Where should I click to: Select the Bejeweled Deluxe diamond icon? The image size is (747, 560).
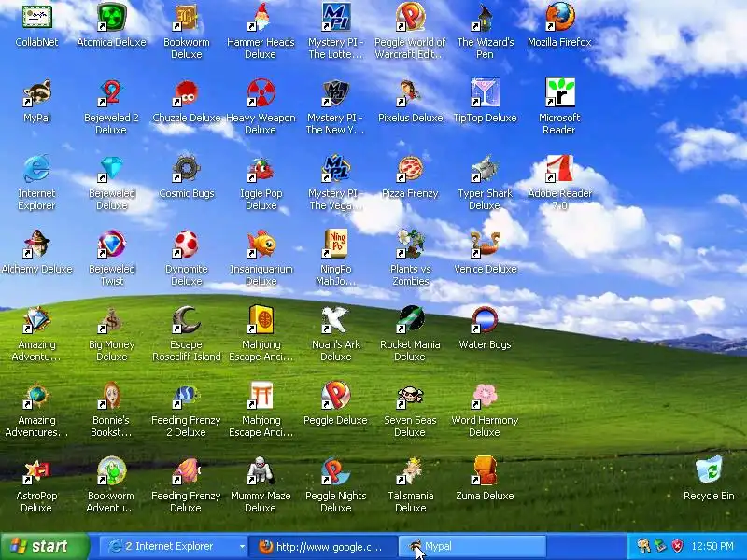111,169
